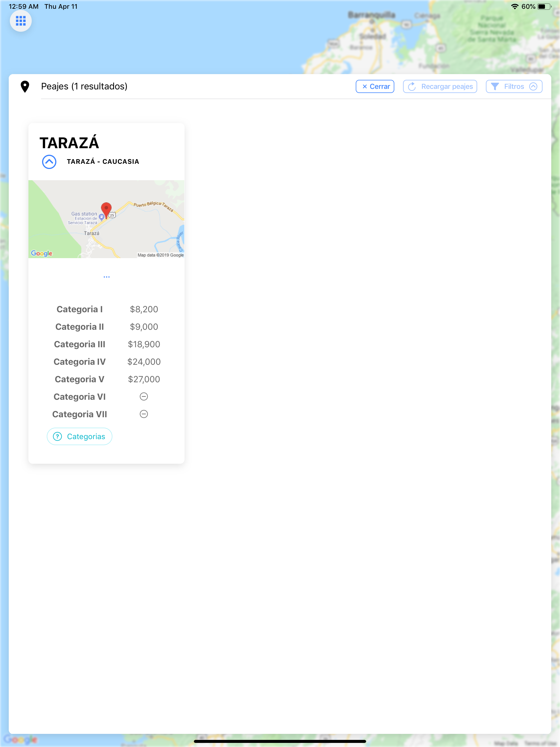Close the results panel with Cerrar
Screen dimensions: 560x747
pos(375,86)
